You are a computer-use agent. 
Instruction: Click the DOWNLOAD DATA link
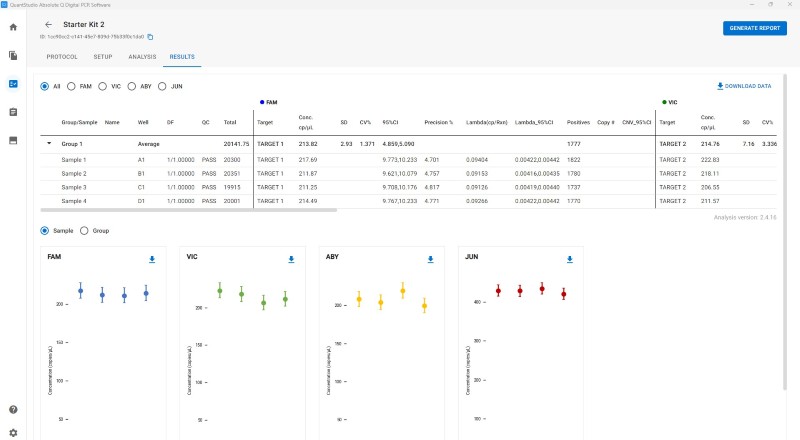(x=744, y=86)
